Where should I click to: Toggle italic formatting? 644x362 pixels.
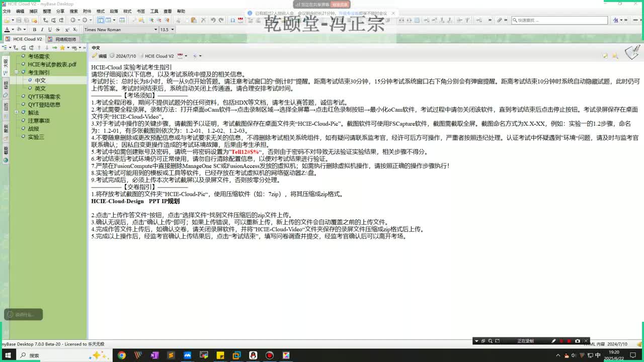42,30
